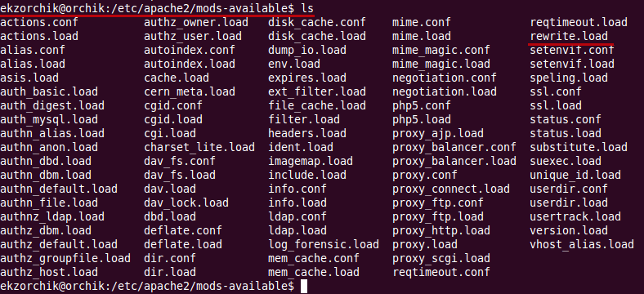Select the reqtimeout.conf filename
644x294 pixels.
point(441,272)
